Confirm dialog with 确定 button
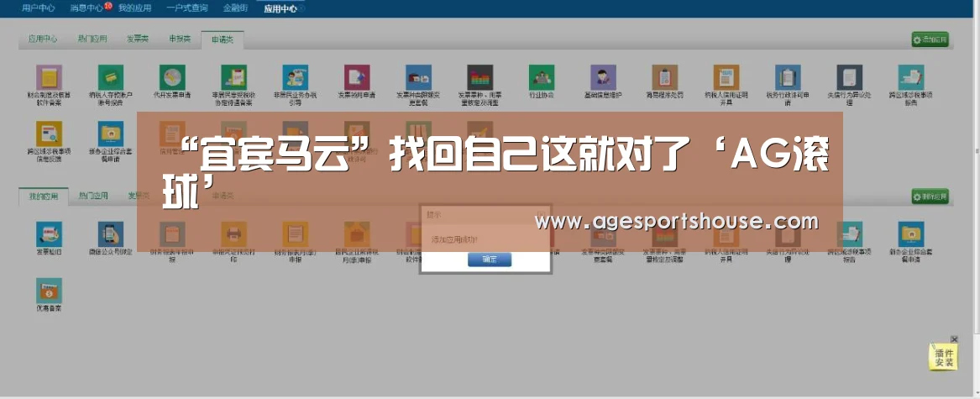980x399 pixels. pos(490,260)
